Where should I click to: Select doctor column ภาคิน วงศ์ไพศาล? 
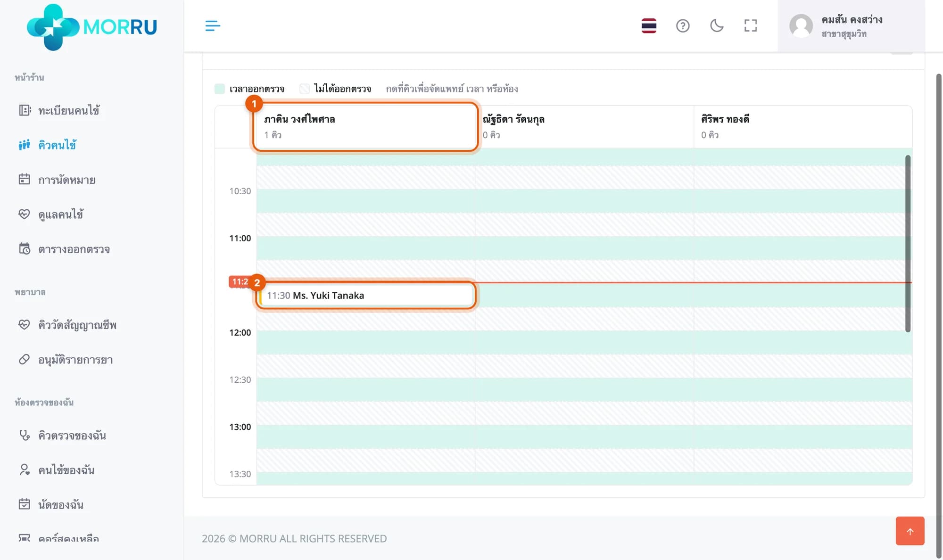(366, 127)
